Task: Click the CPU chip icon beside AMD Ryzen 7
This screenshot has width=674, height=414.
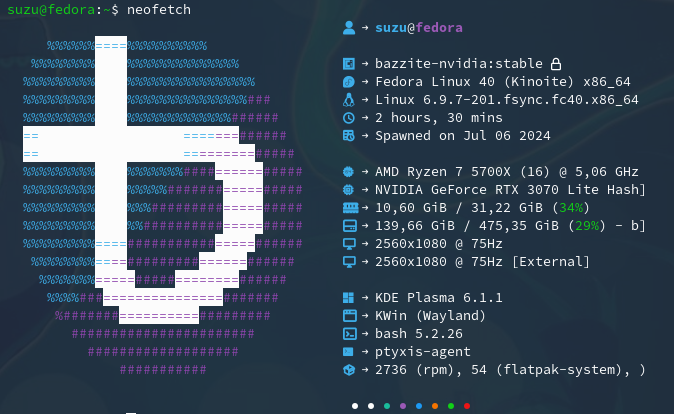Action: [x=348, y=172]
